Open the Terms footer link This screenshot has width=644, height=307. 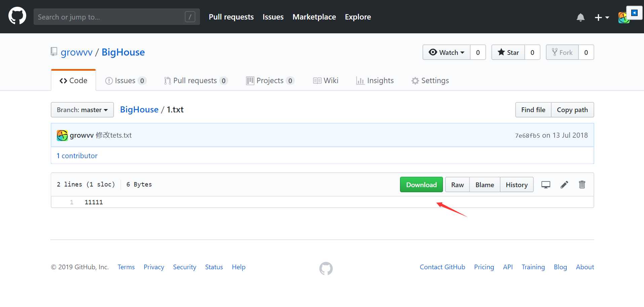pyautogui.click(x=126, y=267)
